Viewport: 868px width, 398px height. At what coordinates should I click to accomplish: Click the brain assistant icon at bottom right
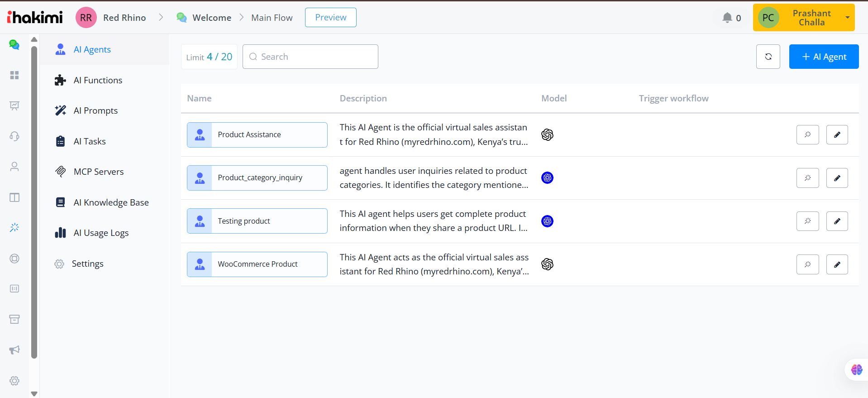pyautogui.click(x=856, y=369)
